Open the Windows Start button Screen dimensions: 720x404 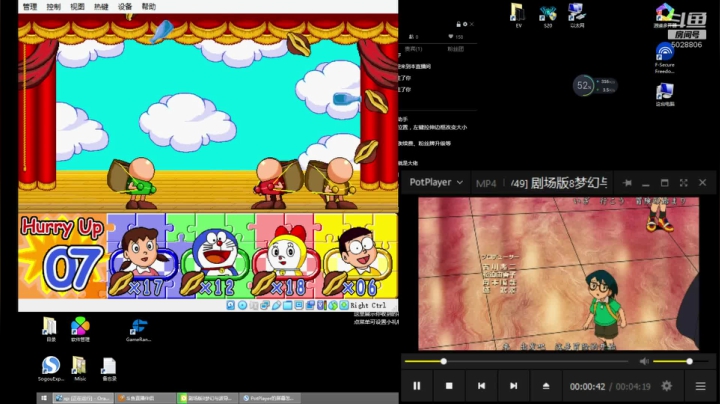[x=44, y=398]
